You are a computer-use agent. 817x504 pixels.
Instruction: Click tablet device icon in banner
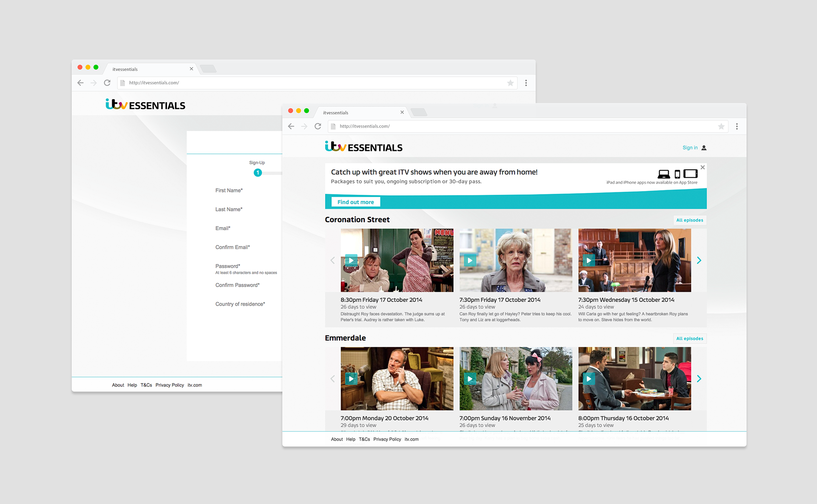coord(691,174)
